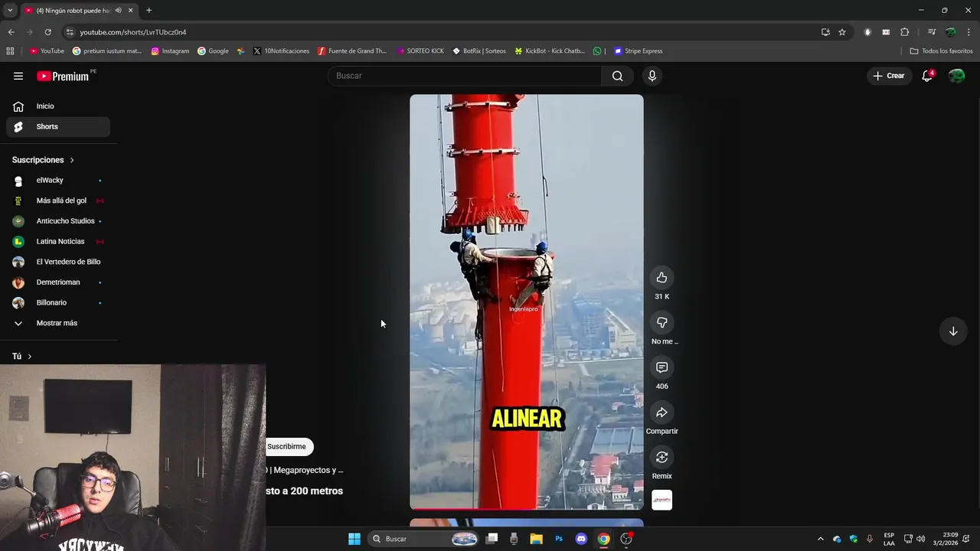Focus the YouTube Buscar search field
This screenshot has width=980, height=551.
[465, 76]
